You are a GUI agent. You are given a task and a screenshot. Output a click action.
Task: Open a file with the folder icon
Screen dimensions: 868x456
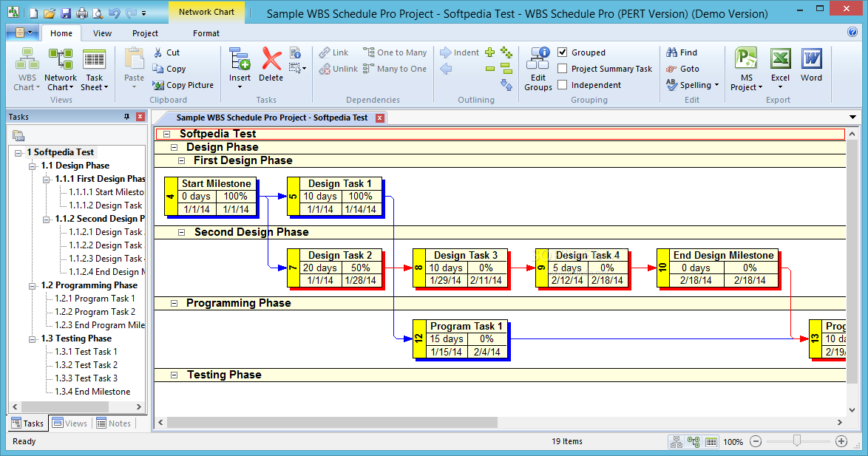50,13
